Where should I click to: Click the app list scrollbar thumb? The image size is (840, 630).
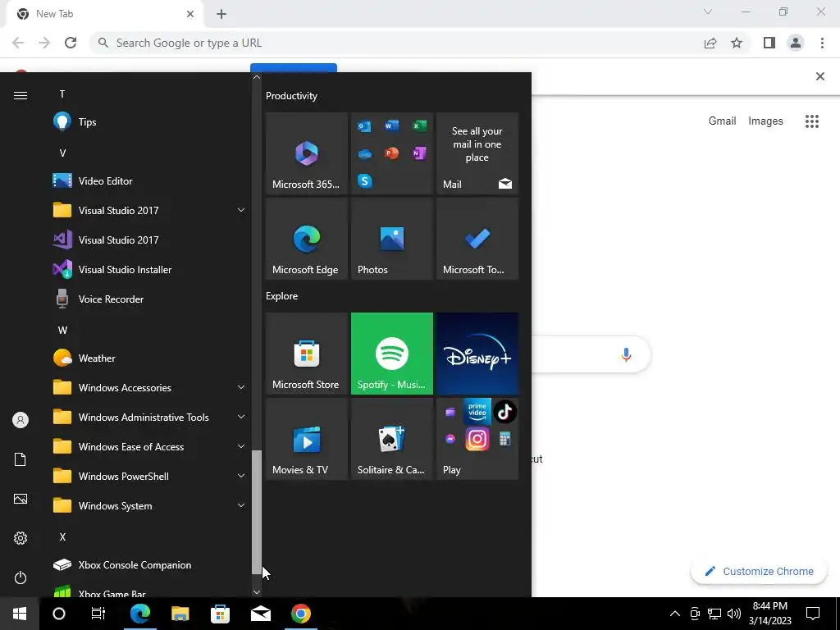click(x=257, y=513)
